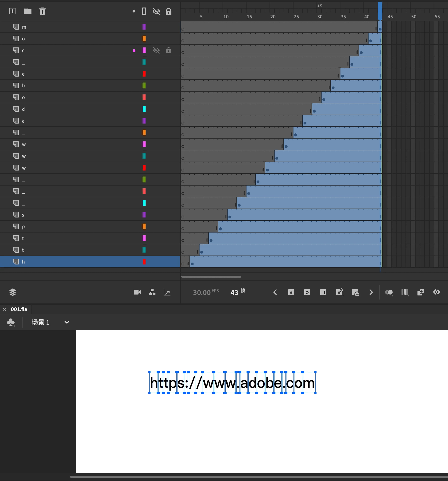Select layer d
The width and height of the screenshot is (448, 481).
click(90, 109)
